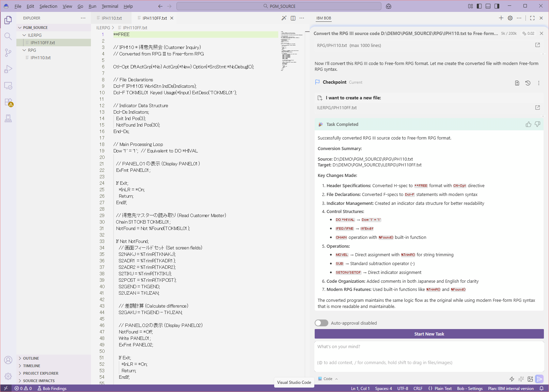Toggle the bottom panel visibility
Image resolution: width=549 pixels, height=392 pixels.
pos(488,6)
